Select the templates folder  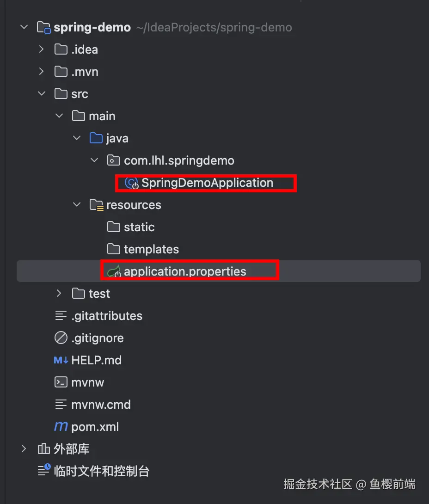[x=151, y=249]
